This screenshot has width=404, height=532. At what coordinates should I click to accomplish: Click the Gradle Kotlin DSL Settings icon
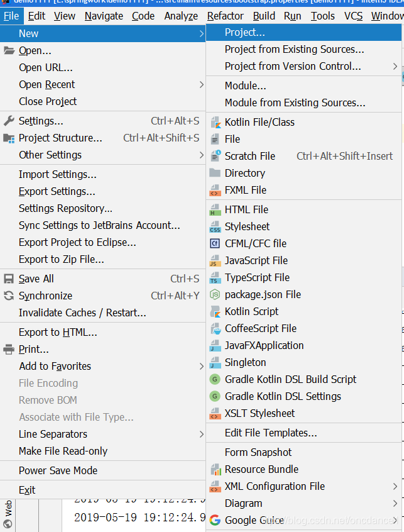tap(214, 396)
